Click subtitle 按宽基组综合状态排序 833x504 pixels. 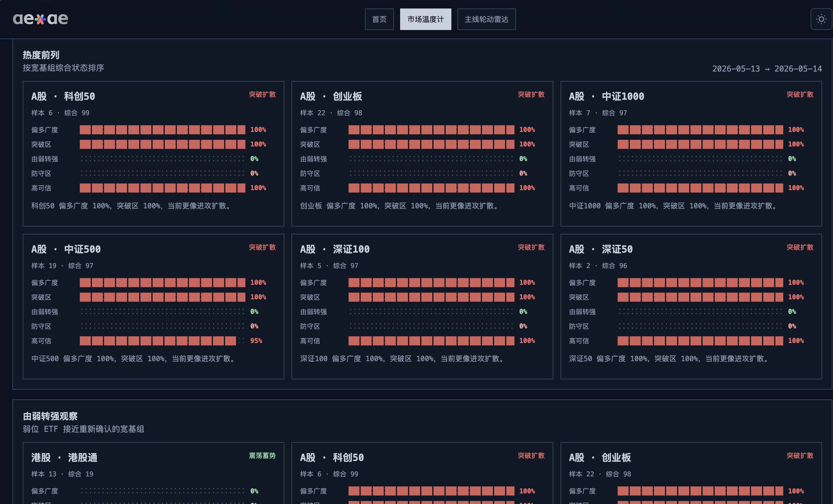pos(63,68)
